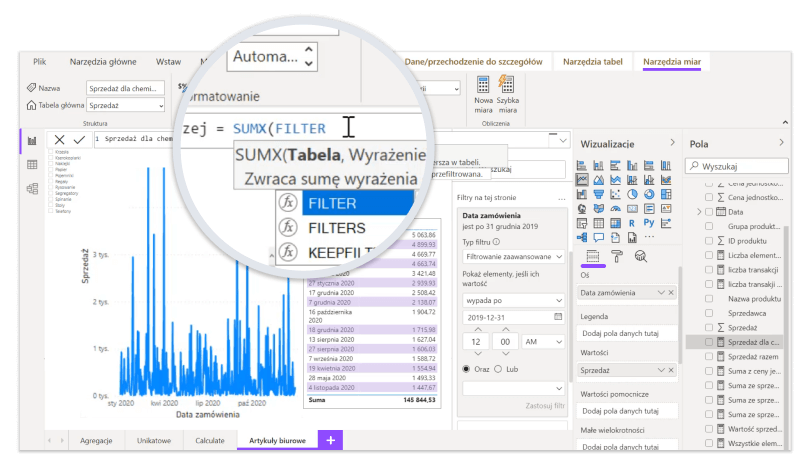
Task: Choose the area chart visualization
Action: coord(599,180)
